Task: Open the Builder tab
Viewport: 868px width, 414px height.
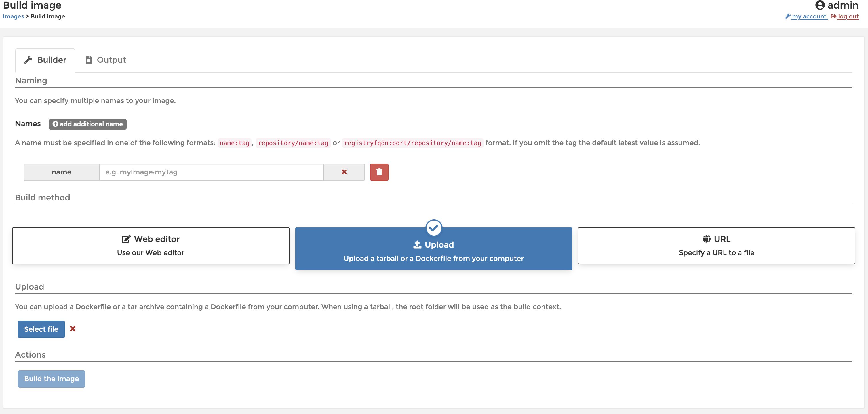Action: point(45,60)
